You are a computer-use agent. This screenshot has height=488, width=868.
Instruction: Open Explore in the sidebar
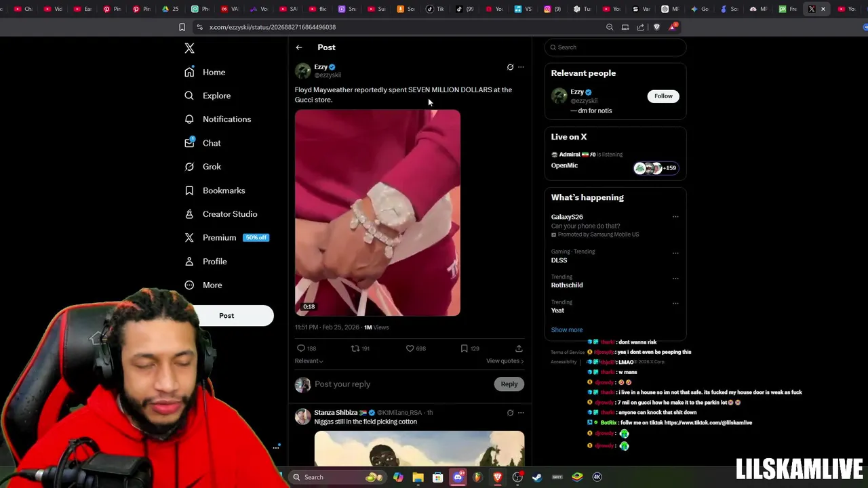click(208, 96)
